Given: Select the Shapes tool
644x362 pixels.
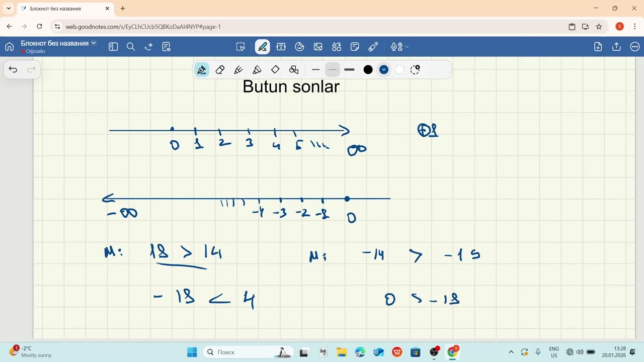Looking at the screenshot, I should (x=337, y=47).
